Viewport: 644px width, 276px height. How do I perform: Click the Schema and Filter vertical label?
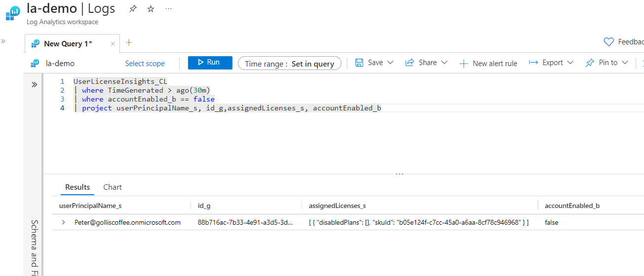(35, 249)
